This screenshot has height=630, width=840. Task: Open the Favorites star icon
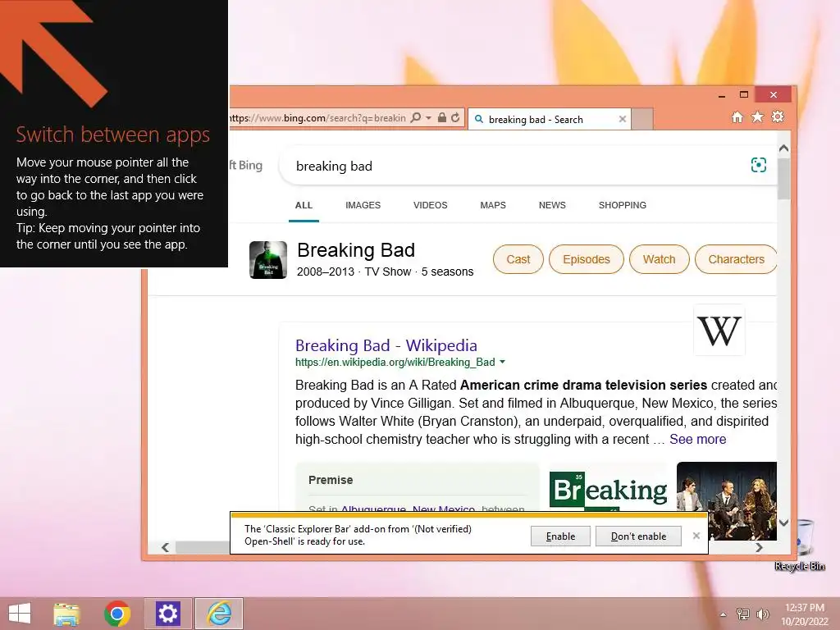tap(757, 116)
